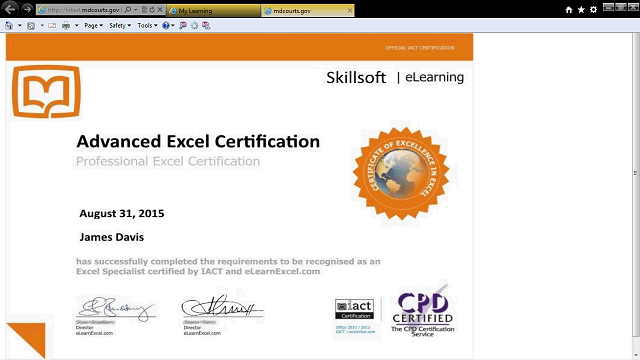
Task: Expand the Safety dropdown menu
Action: [x=120, y=25]
